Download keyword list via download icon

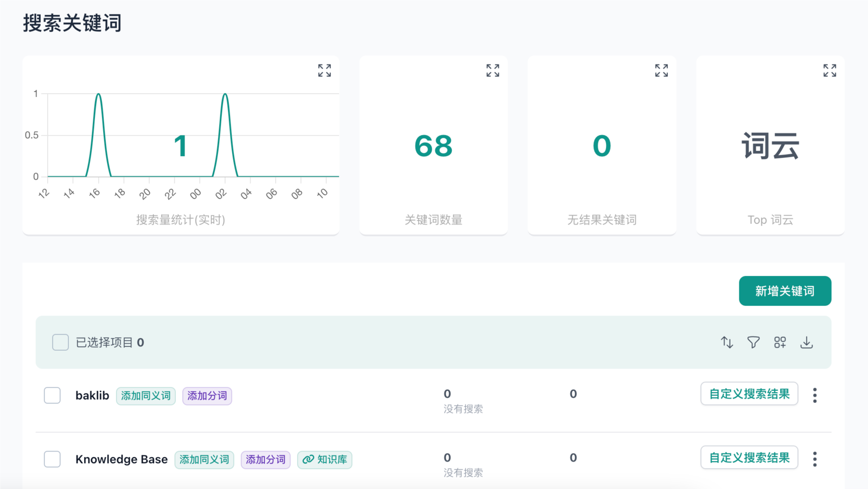807,342
